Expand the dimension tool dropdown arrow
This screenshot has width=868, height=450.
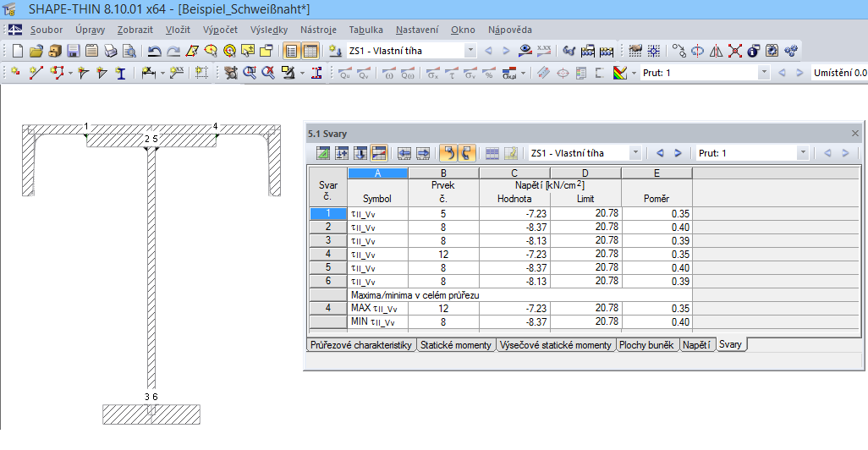[162, 73]
